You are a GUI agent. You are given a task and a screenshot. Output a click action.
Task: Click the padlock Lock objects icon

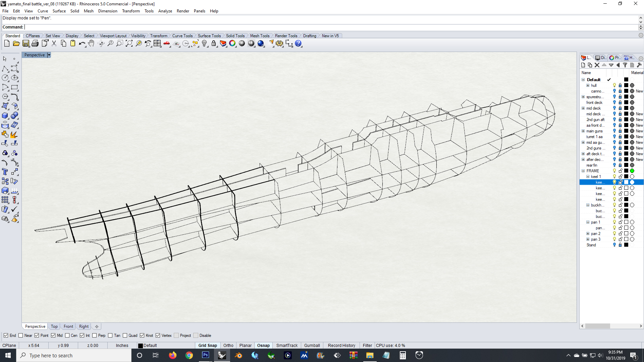(214, 44)
